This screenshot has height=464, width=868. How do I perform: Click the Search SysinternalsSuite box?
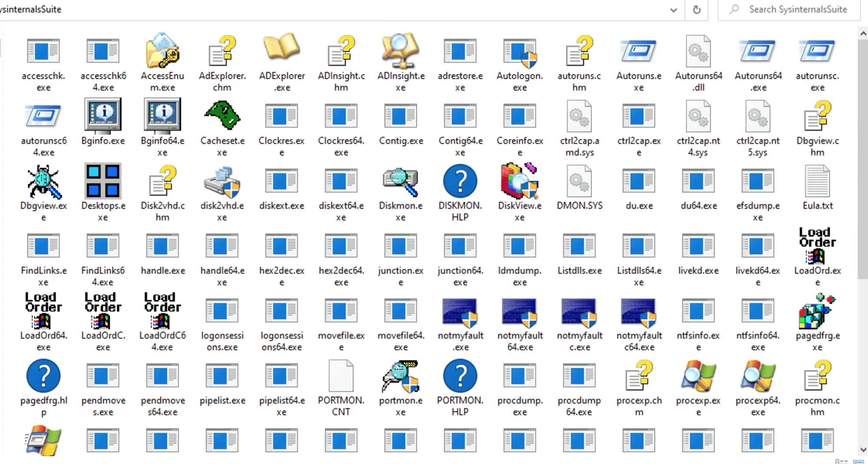click(789, 10)
